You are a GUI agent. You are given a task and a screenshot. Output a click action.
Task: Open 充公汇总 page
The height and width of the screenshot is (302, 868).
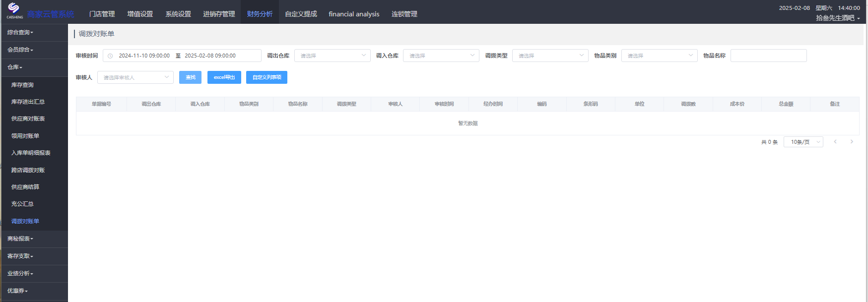[x=22, y=204]
